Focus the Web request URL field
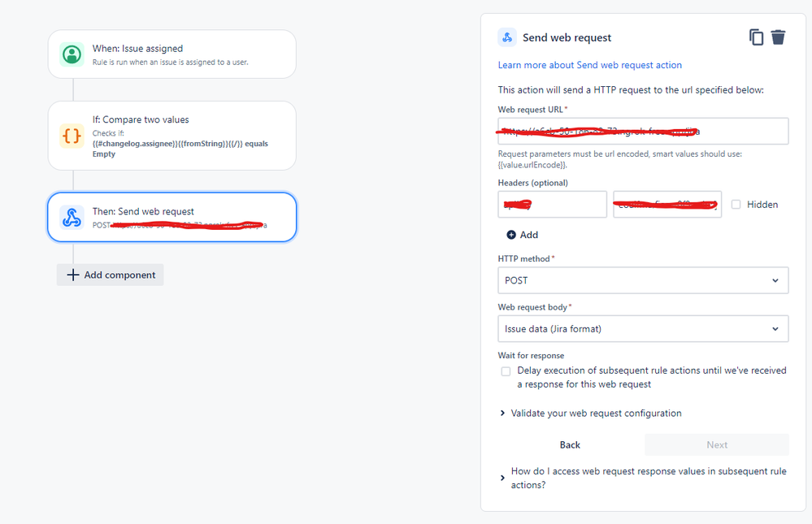The height and width of the screenshot is (524, 812). tap(643, 132)
